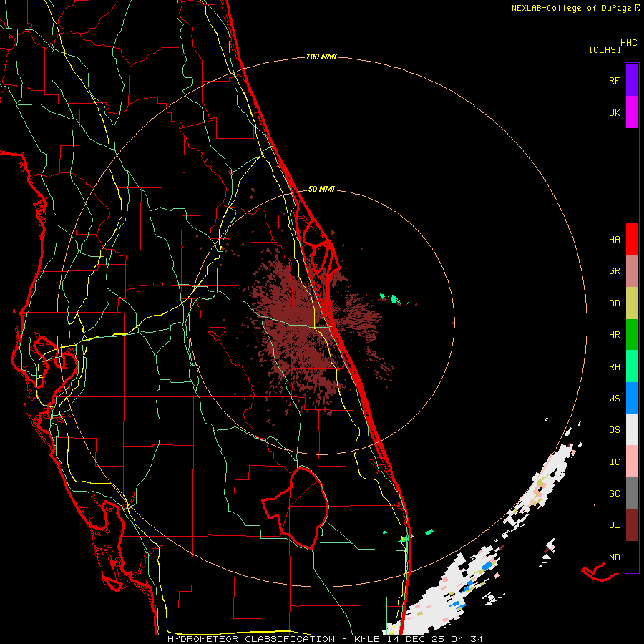Click the 100 NMI range ring label
Screen dimensions: 644x644
(321, 57)
